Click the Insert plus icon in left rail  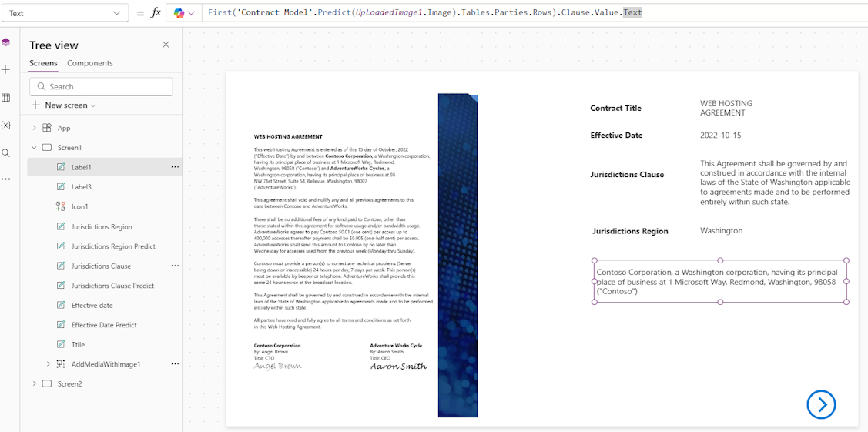[x=6, y=70]
